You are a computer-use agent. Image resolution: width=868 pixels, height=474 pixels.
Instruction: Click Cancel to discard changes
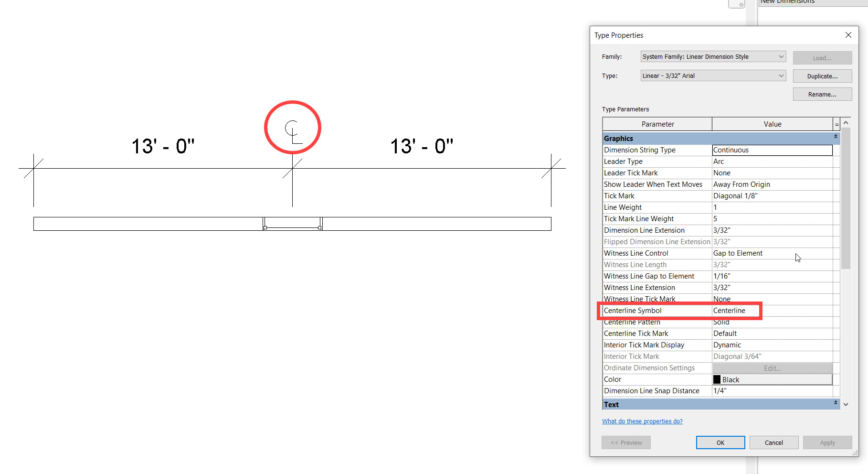[773, 442]
